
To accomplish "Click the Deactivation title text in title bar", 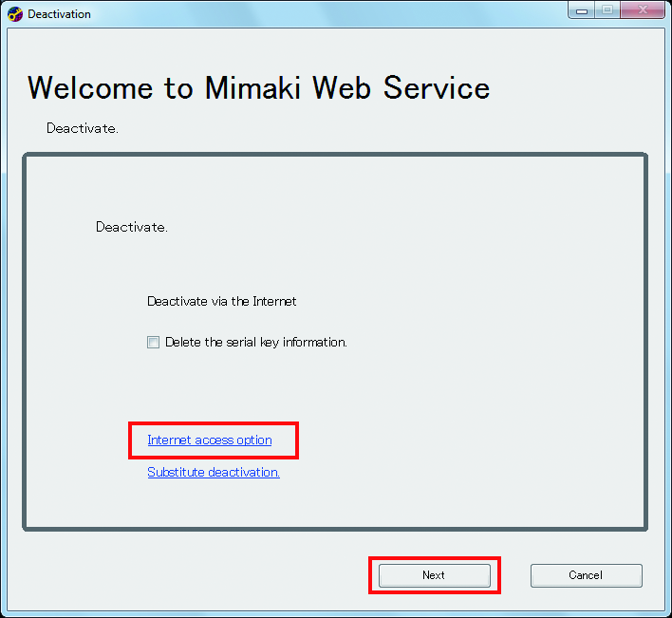I will coord(59,14).
